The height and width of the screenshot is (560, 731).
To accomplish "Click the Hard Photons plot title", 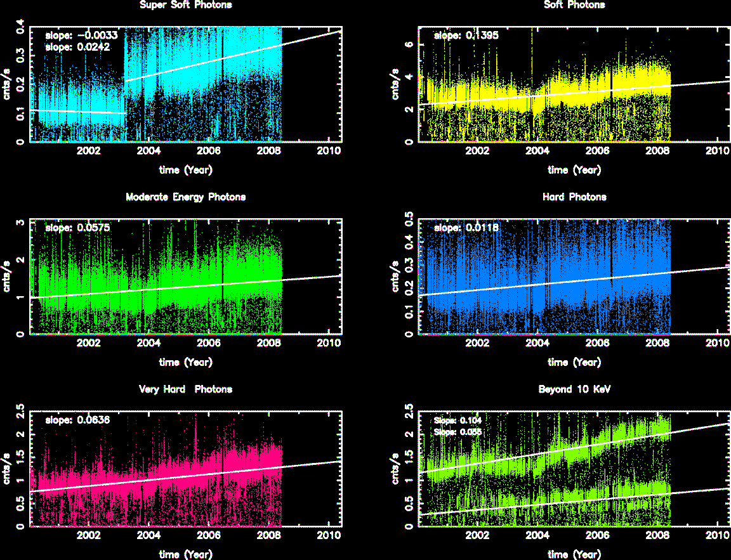I will click(574, 197).
